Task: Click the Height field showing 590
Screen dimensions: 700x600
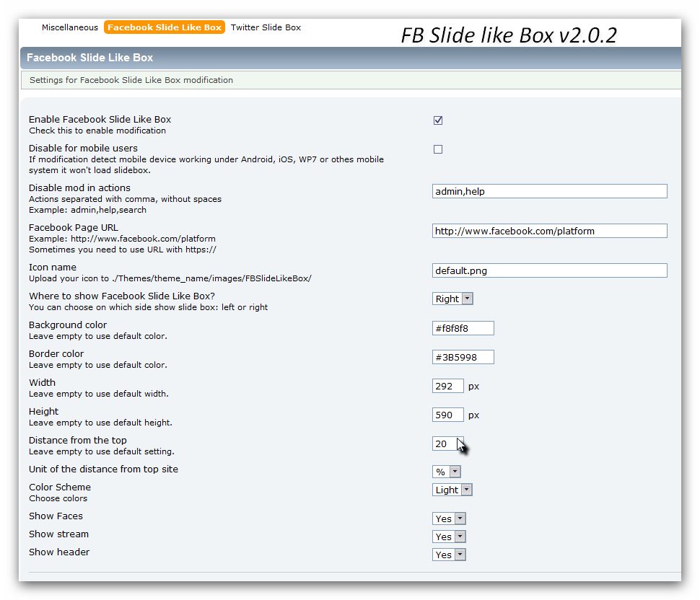Action: coord(447,415)
